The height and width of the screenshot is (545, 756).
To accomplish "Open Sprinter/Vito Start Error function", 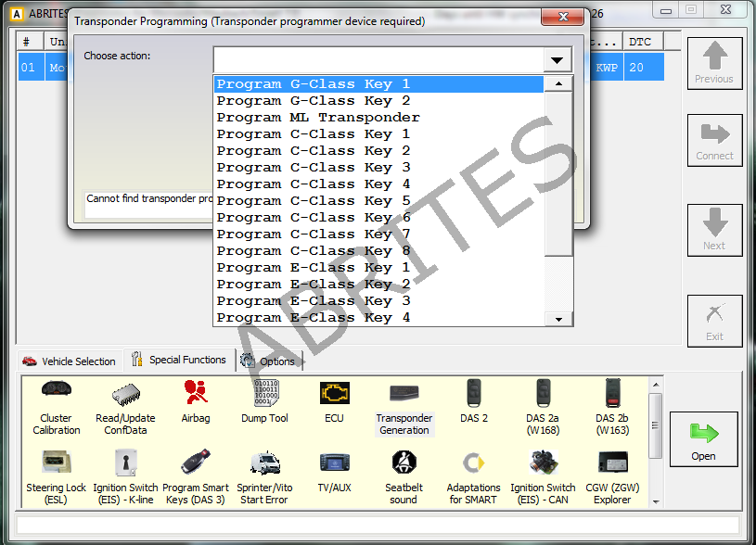I will tap(264, 477).
